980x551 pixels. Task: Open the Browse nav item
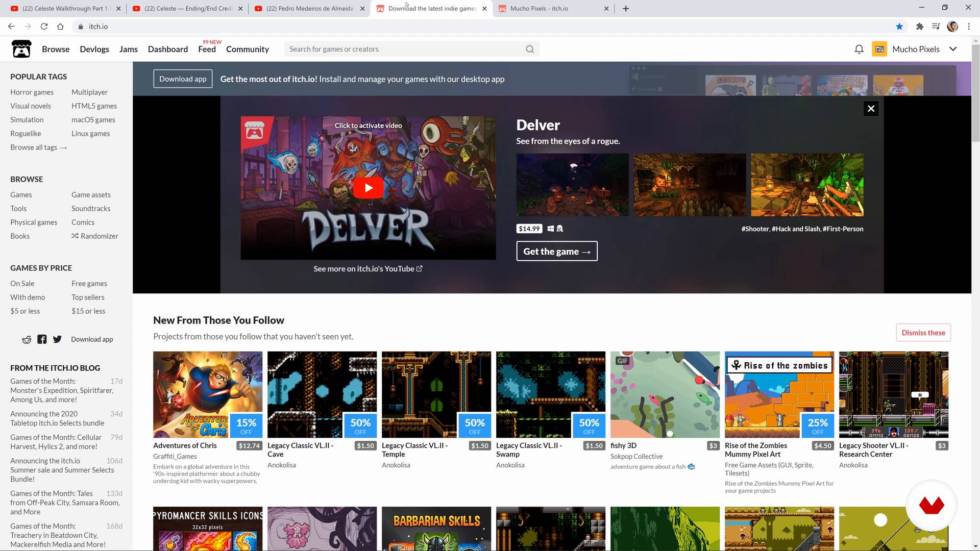point(56,49)
